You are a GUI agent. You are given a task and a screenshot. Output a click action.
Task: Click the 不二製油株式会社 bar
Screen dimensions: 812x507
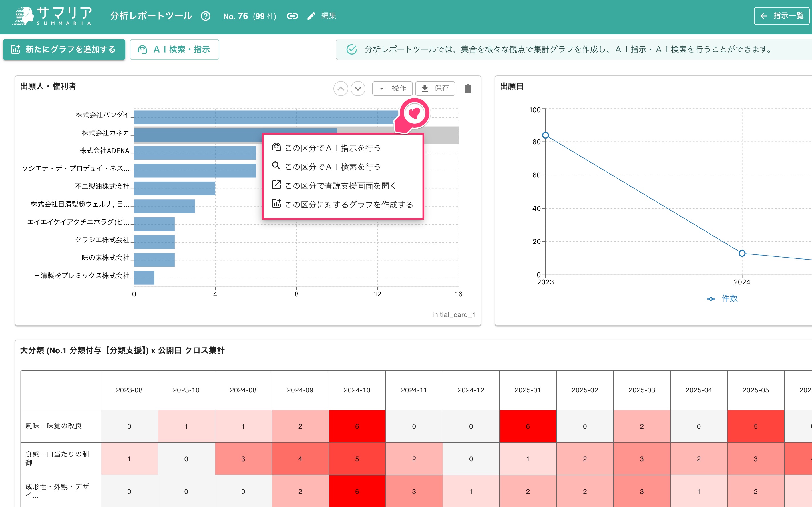175,188
